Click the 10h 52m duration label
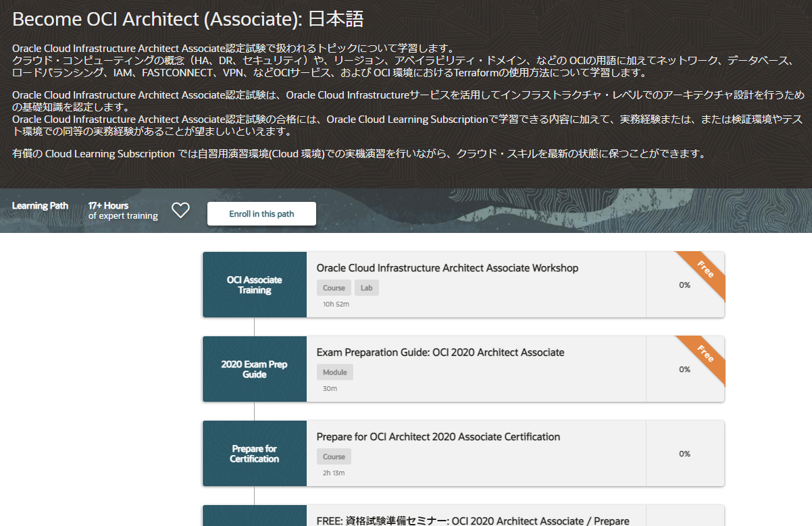 pyautogui.click(x=336, y=304)
